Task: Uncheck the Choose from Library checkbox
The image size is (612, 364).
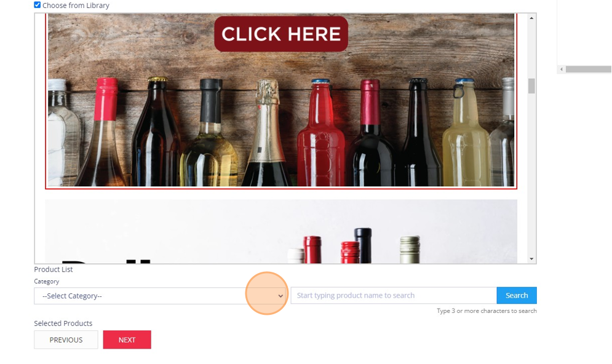Action: (x=37, y=5)
